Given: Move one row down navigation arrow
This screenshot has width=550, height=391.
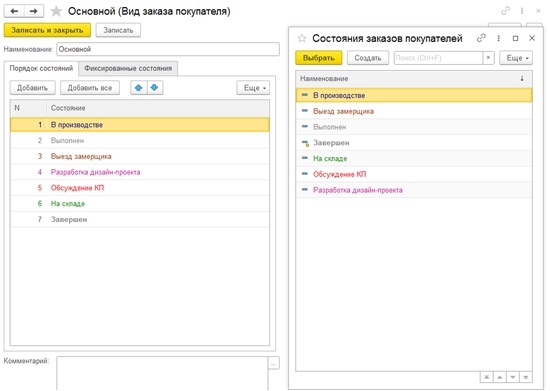Looking at the screenshot, I should tap(513, 377).
